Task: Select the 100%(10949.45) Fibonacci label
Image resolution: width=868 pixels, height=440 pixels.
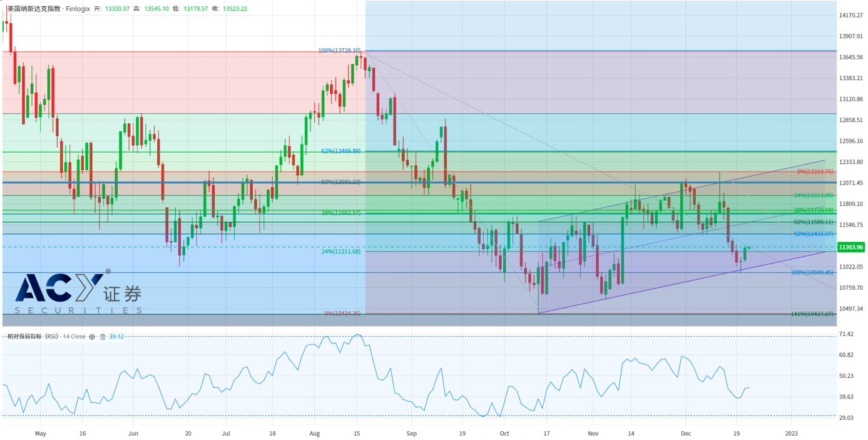Action: tap(812, 272)
